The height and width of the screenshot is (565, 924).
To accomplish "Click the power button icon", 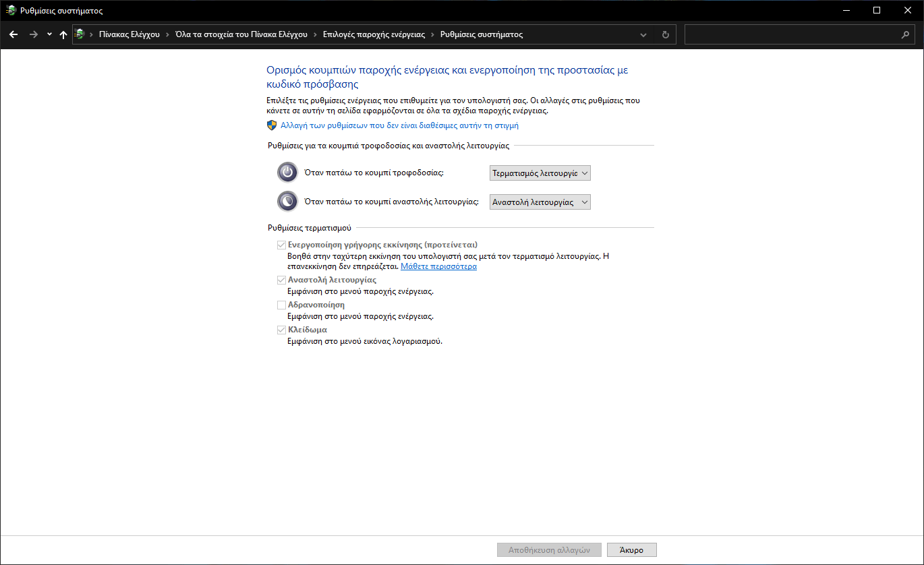I will [x=287, y=173].
